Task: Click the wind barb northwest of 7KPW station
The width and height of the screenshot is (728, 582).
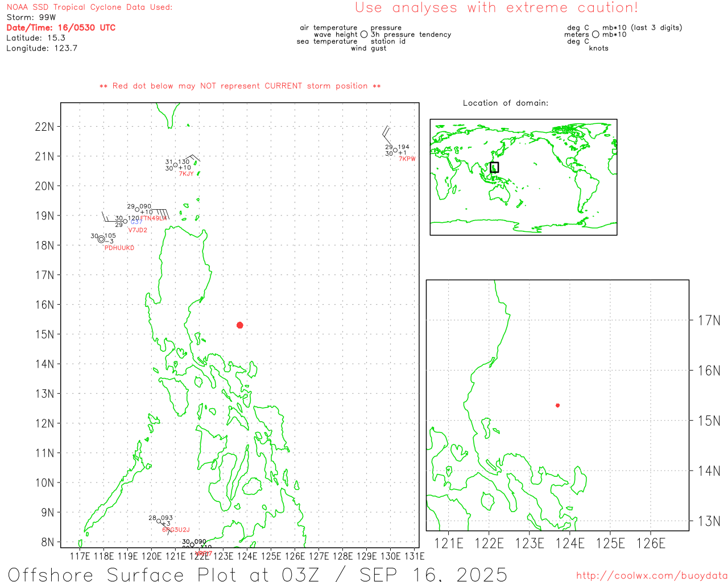Action: coord(387,135)
